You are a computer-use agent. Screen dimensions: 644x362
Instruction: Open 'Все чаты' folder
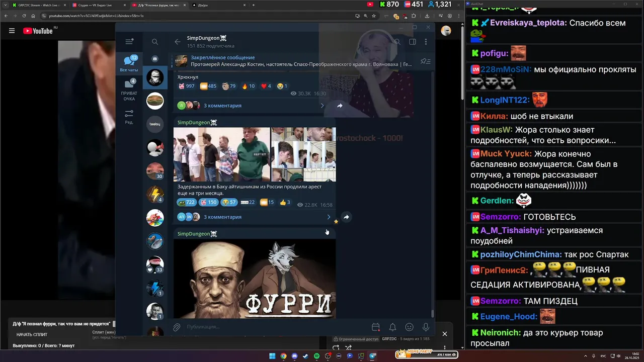(x=129, y=64)
